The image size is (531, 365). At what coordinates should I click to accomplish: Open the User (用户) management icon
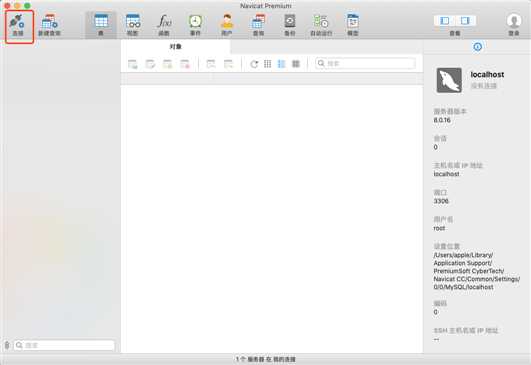227,26
